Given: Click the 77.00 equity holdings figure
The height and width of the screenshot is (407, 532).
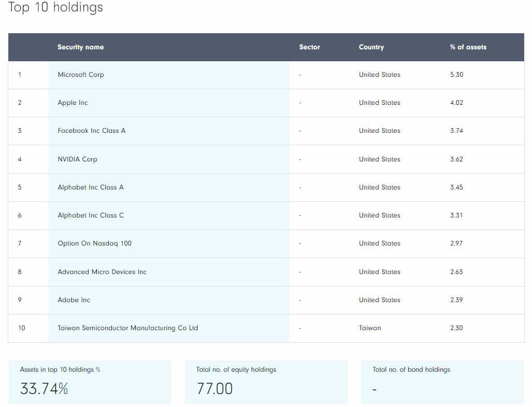Looking at the screenshot, I should (215, 389).
